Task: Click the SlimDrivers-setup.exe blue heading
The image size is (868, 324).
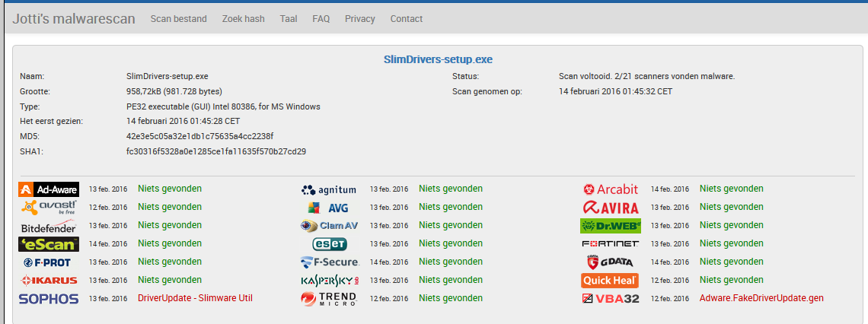Action: (x=438, y=59)
